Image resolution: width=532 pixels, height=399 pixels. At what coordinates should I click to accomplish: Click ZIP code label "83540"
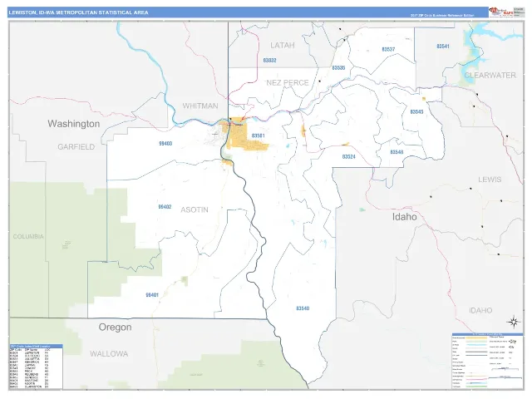(x=303, y=308)
